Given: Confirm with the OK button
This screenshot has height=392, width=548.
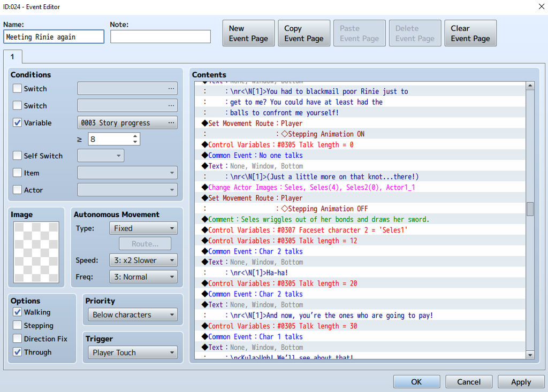Looking at the screenshot, I should [416, 381].
